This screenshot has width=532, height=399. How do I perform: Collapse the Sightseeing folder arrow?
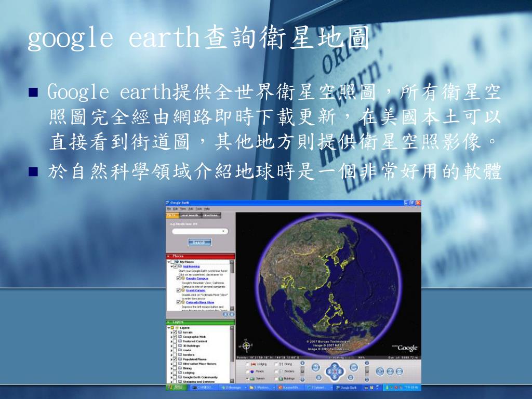point(171,267)
